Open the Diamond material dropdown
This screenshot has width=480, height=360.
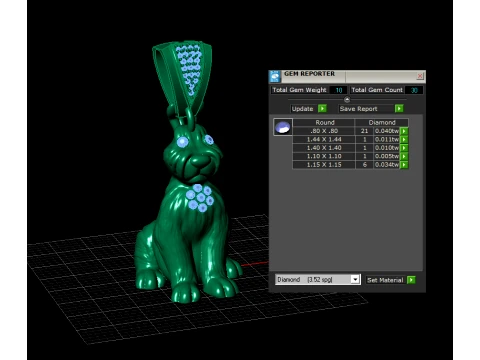click(x=355, y=279)
